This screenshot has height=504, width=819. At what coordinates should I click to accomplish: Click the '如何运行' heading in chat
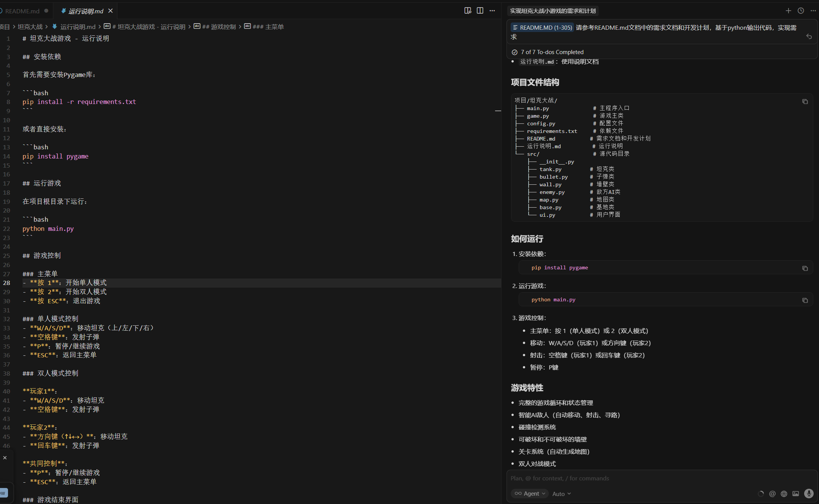click(527, 239)
